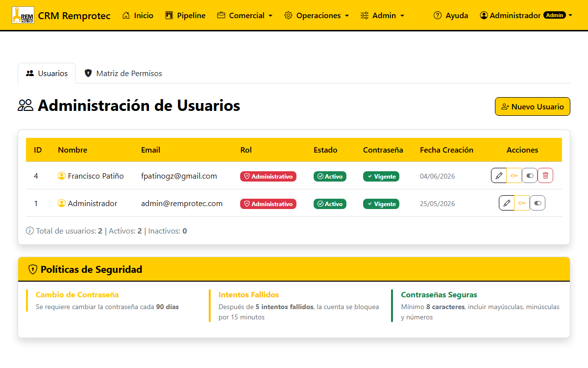Click Administrativo role badge for Administrador row
588x368 pixels.
pos(268,204)
